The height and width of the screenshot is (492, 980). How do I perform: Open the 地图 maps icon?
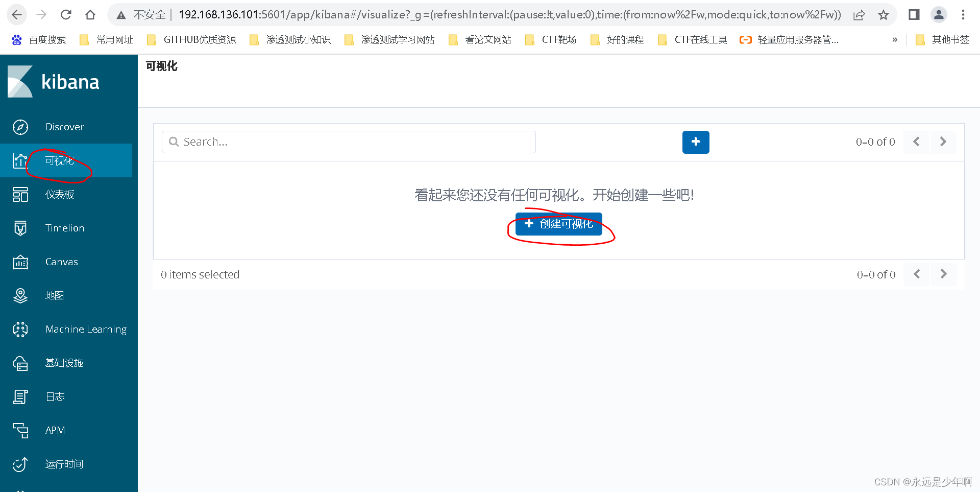click(20, 295)
